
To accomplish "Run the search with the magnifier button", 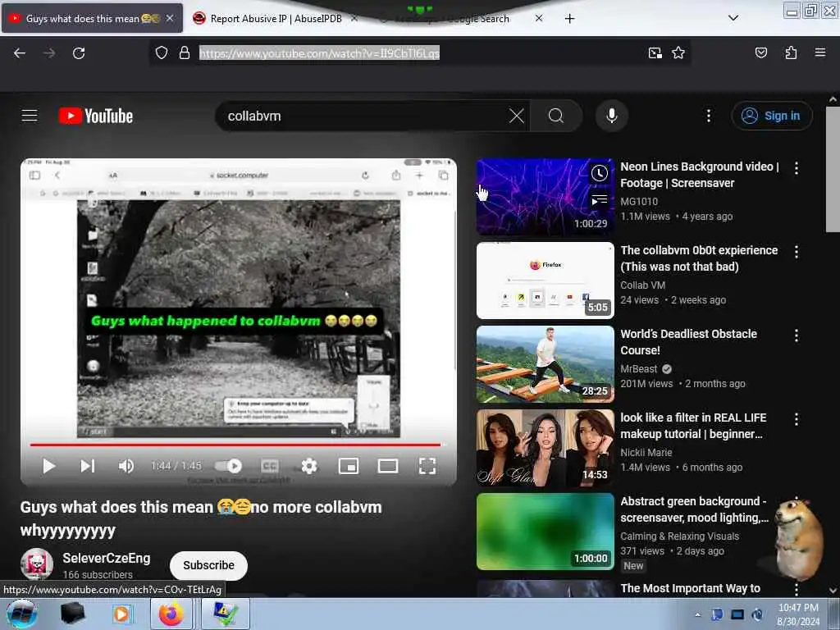I will [556, 116].
